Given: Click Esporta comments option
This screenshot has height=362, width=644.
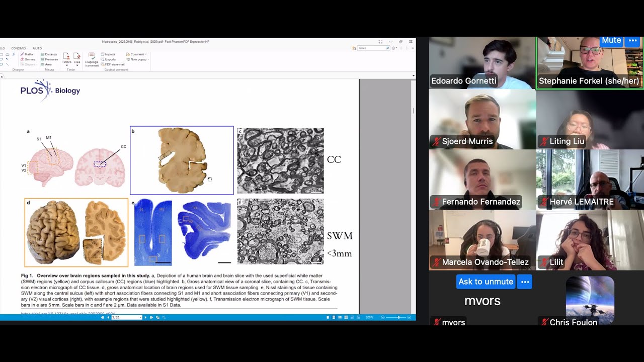Looking at the screenshot, I should (108, 59).
